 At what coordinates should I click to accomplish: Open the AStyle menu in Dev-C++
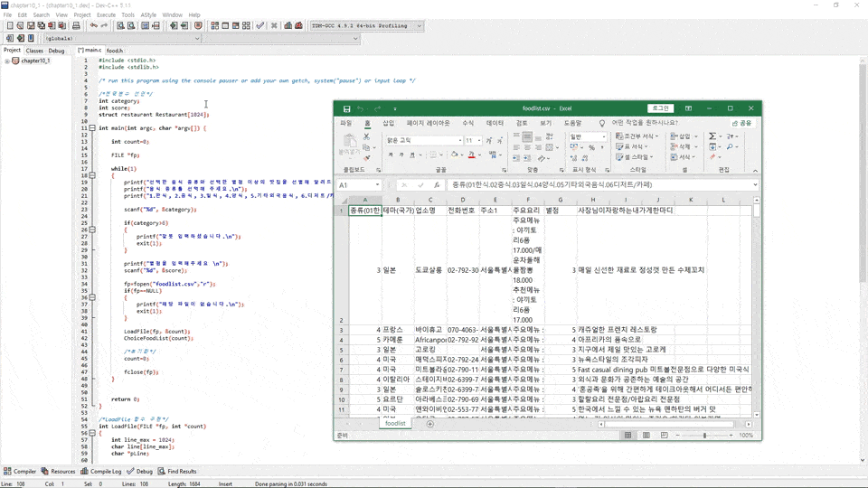tap(148, 15)
